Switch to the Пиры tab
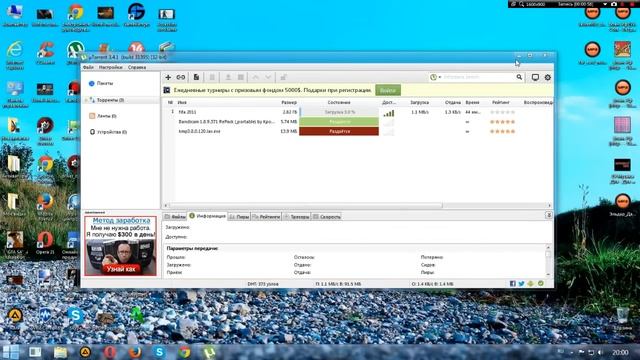640x360 pixels. point(239,217)
